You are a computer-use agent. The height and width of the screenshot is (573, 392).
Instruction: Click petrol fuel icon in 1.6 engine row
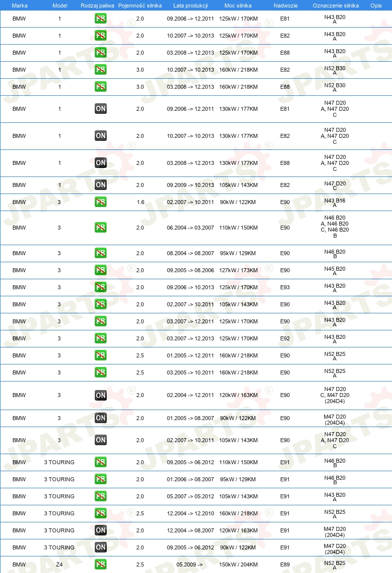[x=100, y=202]
